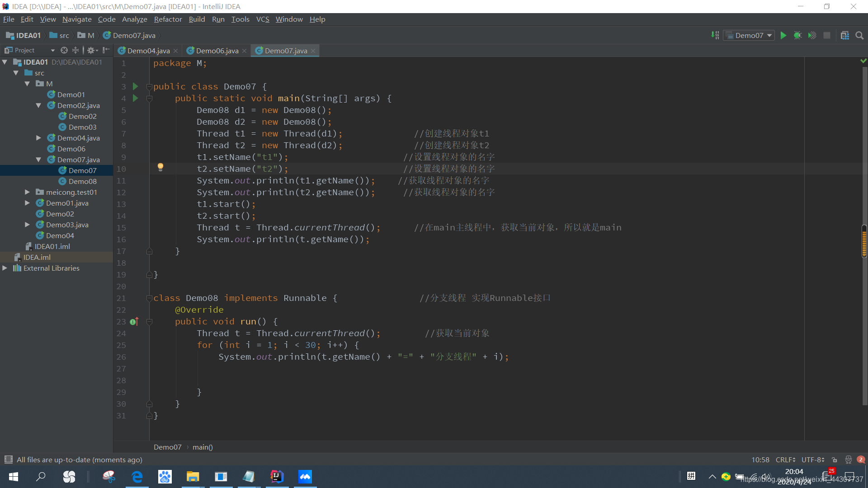
Task: Collapse all in the Project panel
Action: [75, 50]
